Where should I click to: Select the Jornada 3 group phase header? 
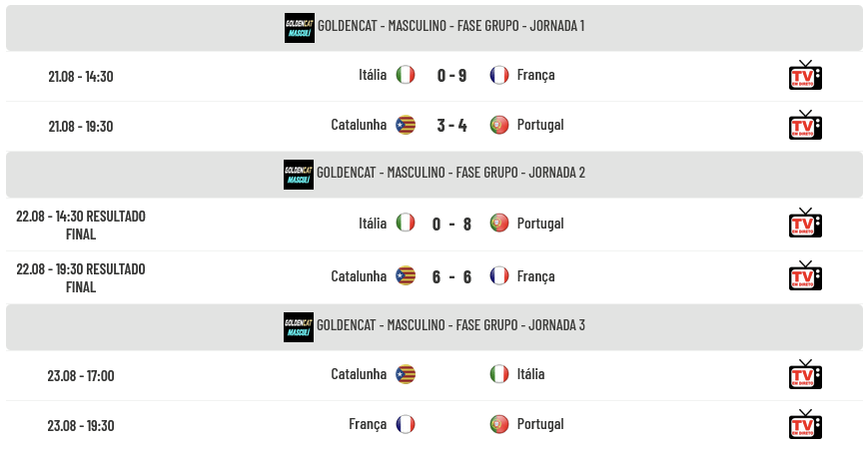(x=434, y=327)
